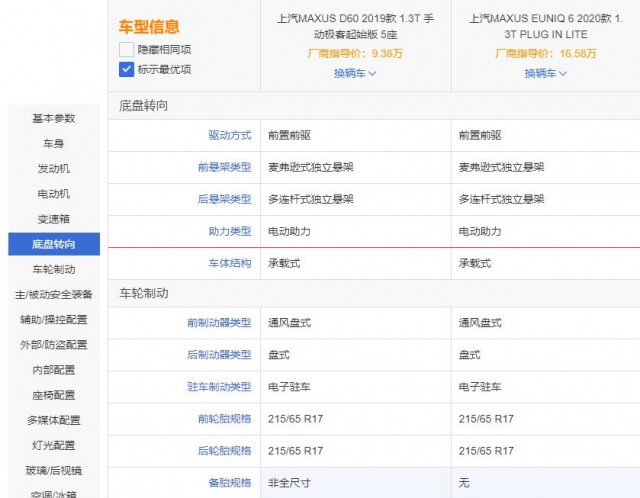640x498 pixels.
Task: Jump to 车轮制动 in the sidebar
Action: tap(54, 269)
